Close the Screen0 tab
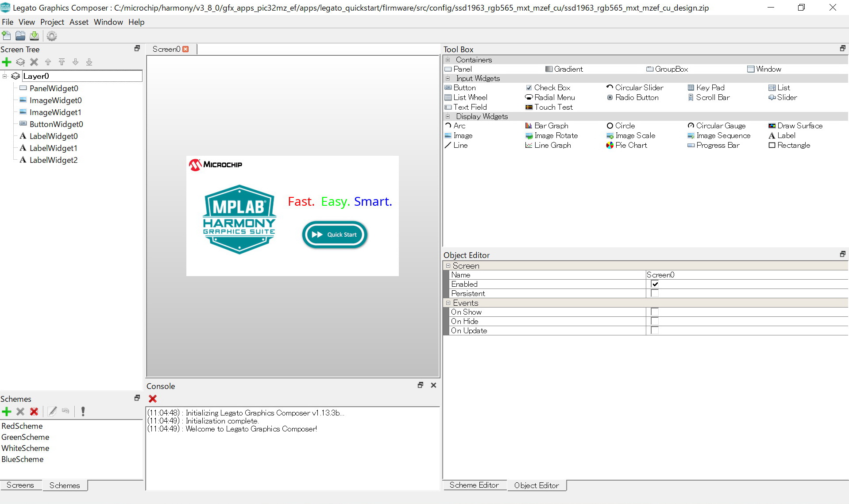Screen dimensions: 849x504 click(x=186, y=49)
